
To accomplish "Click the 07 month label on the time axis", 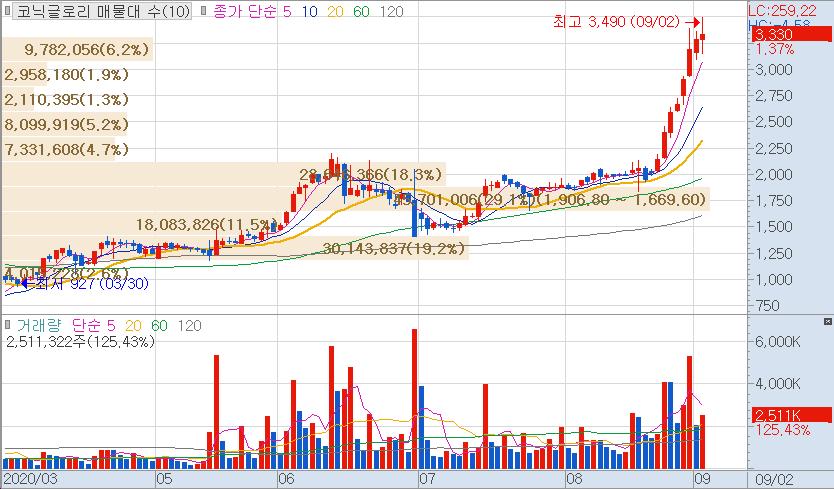I will click(427, 479).
